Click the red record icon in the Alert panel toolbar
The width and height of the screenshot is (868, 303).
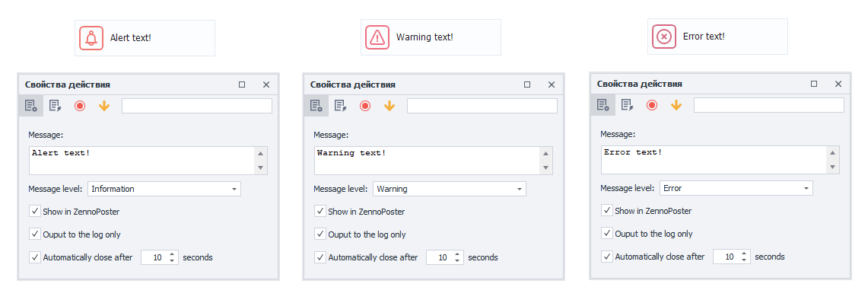click(x=80, y=106)
